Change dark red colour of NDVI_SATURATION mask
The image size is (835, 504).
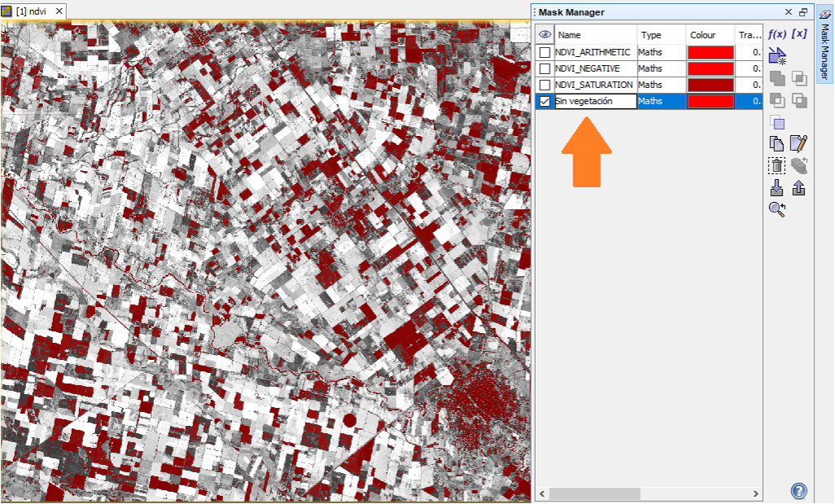click(710, 85)
